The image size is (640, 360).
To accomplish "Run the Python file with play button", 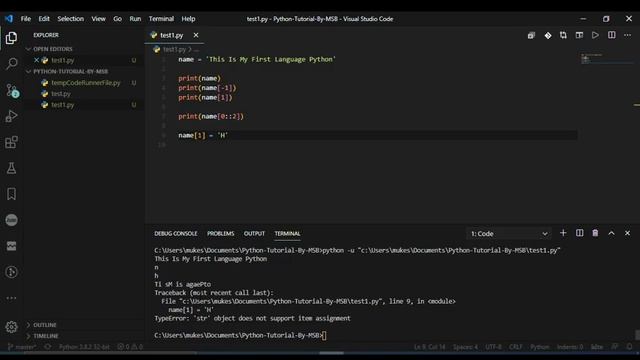I will [x=596, y=36].
